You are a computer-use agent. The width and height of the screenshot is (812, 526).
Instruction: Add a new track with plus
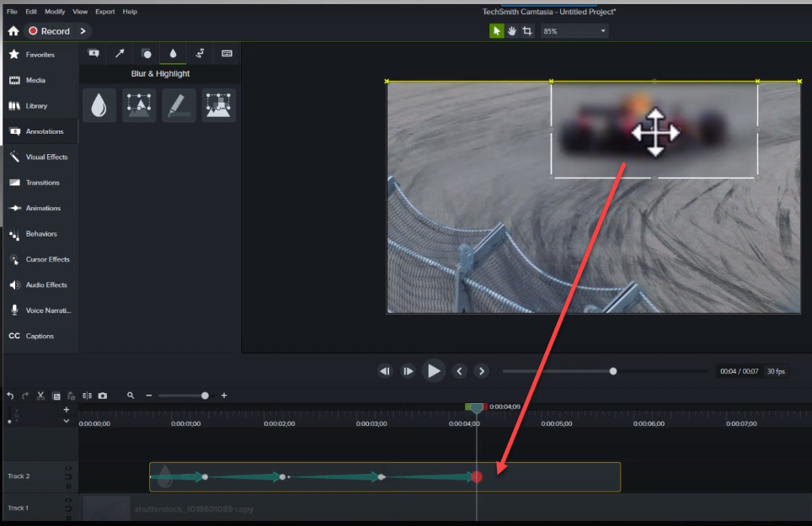point(67,410)
